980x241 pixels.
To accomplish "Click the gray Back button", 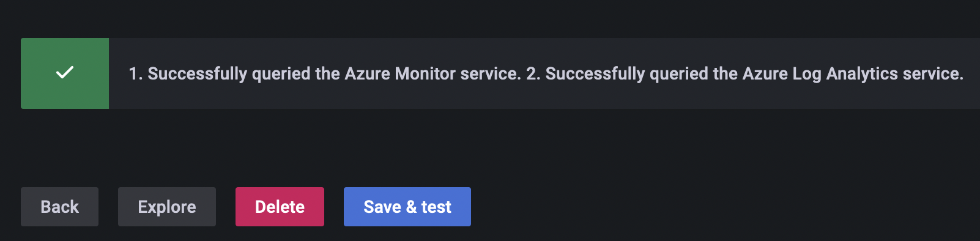I will point(59,207).
